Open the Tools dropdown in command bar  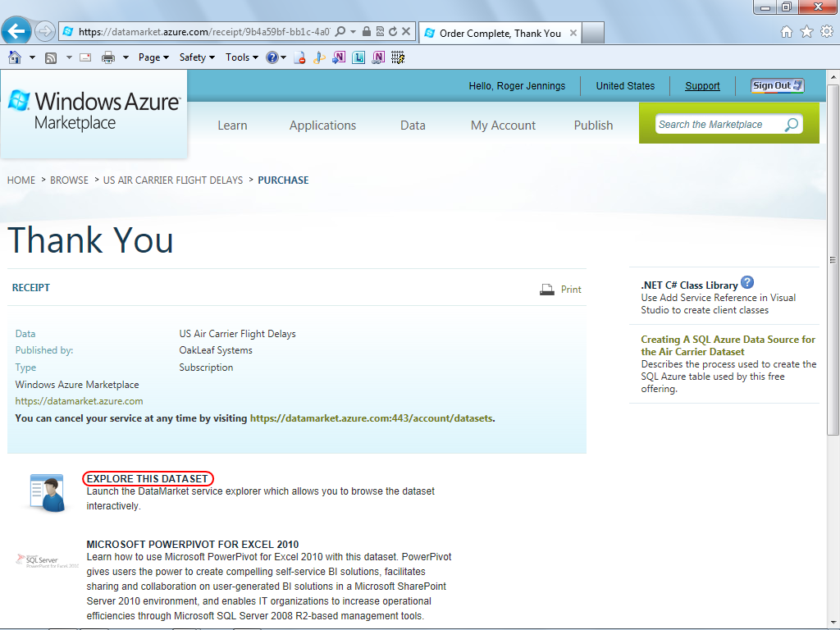click(242, 57)
